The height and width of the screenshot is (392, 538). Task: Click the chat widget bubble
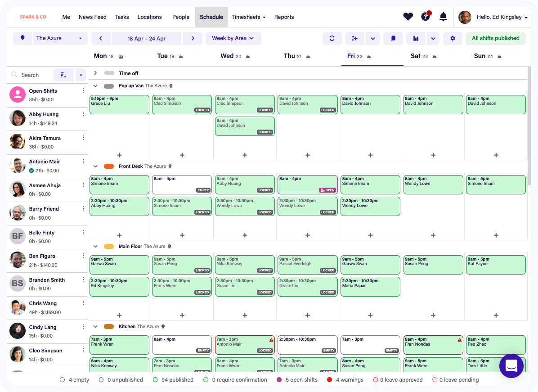pos(511,366)
